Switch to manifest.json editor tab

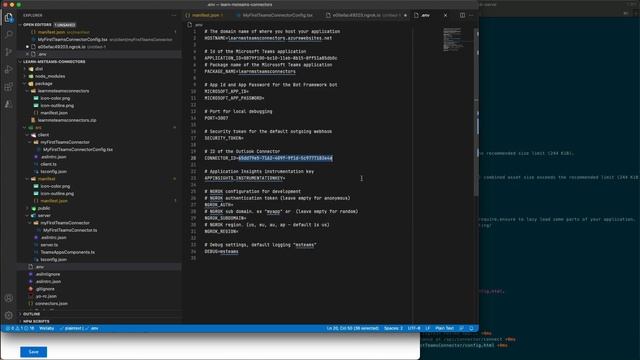click(x=204, y=15)
